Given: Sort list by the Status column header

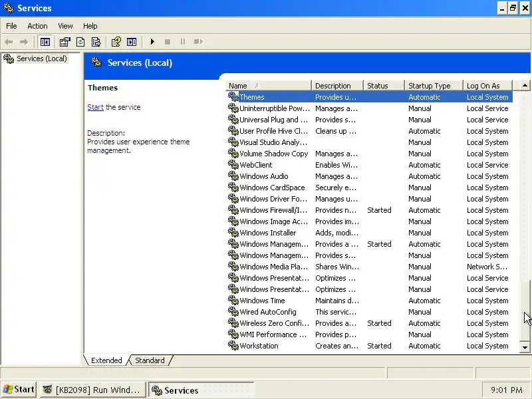Looking at the screenshot, I should [x=384, y=86].
